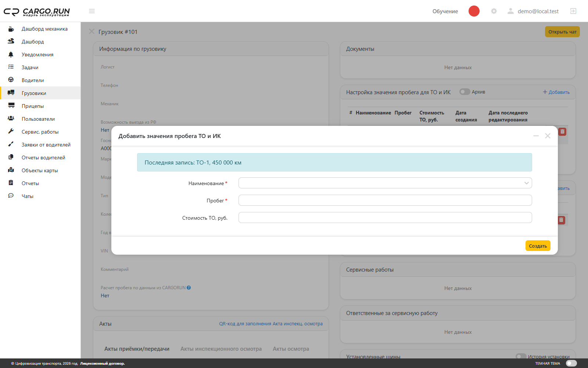Open Отчеты водителей in sidebar
This screenshot has width=588, height=368.
coord(40,158)
